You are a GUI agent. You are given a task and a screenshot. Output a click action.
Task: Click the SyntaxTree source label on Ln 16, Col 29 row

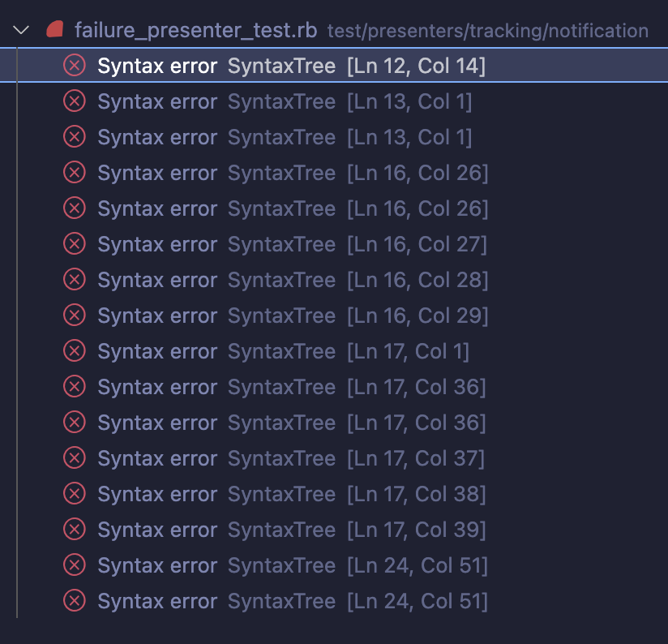coord(281,316)
